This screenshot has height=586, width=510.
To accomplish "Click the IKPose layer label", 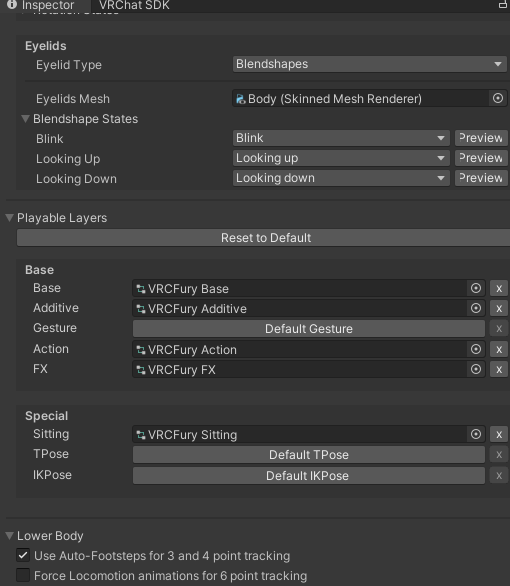I will 52,475.
